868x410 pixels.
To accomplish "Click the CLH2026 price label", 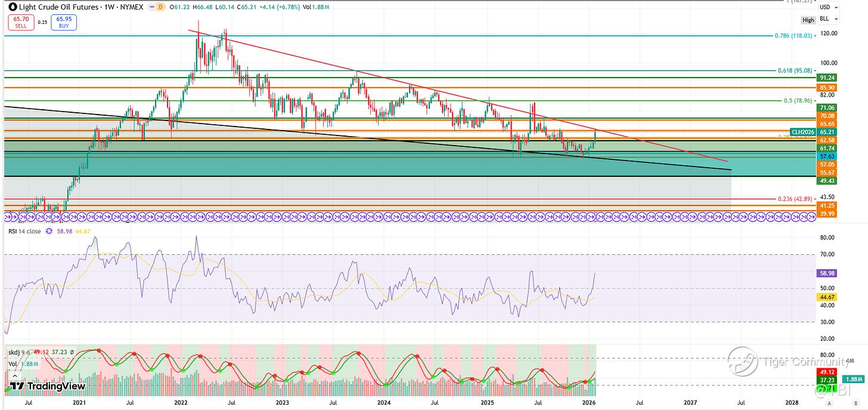I will pos(804,131).
